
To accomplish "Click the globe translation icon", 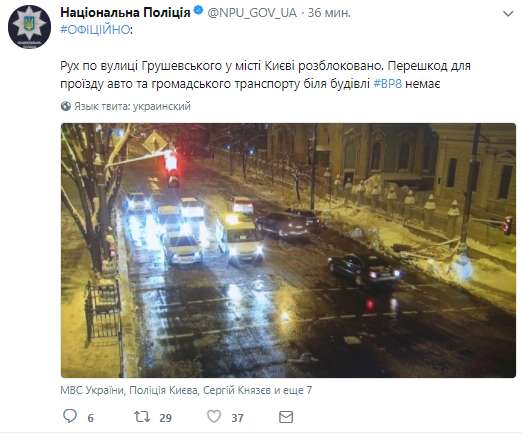I will click(x=66, y=106).
